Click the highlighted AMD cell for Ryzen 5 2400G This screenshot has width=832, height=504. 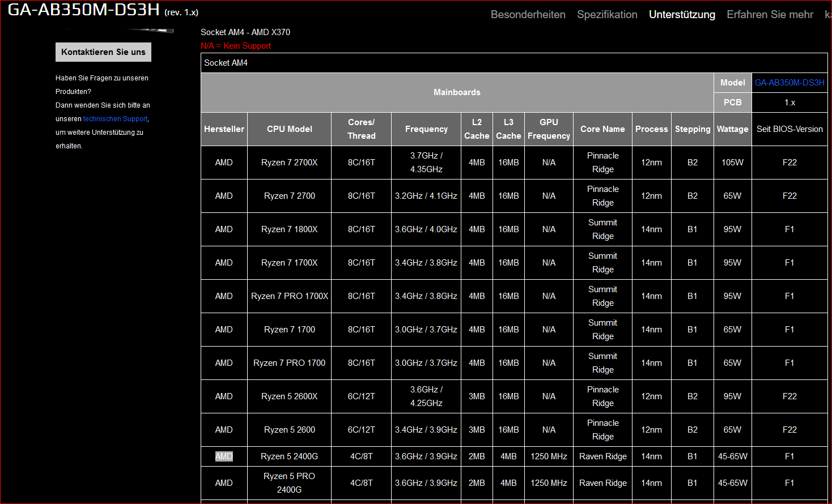pos(224,456)
